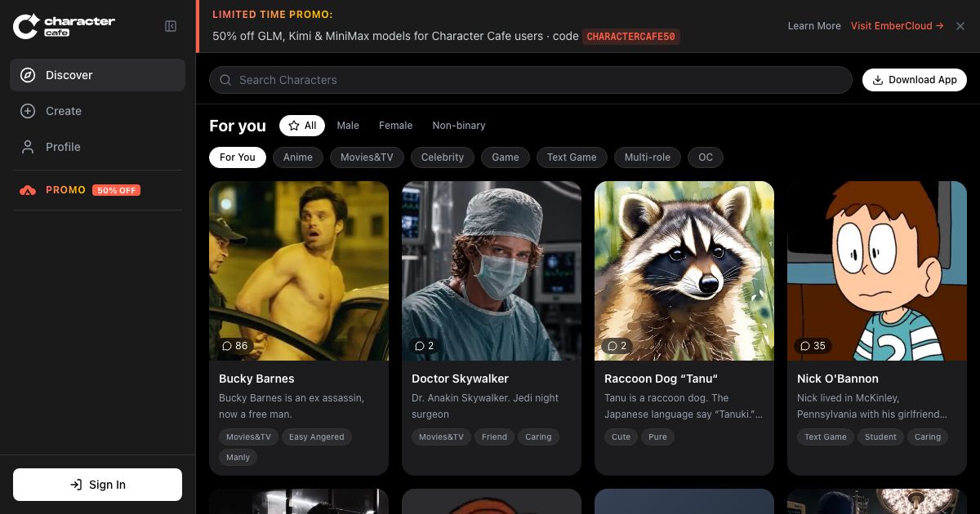Click the Search Characters field

[531, 80]
